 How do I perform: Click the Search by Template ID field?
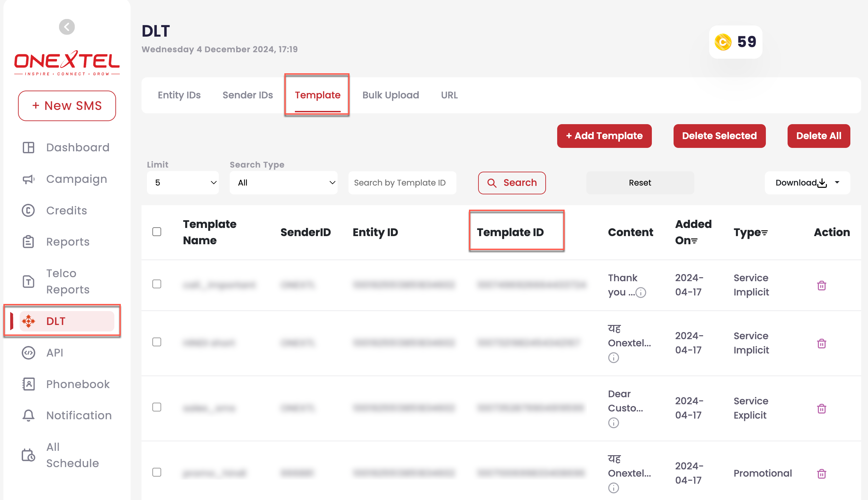402,183
